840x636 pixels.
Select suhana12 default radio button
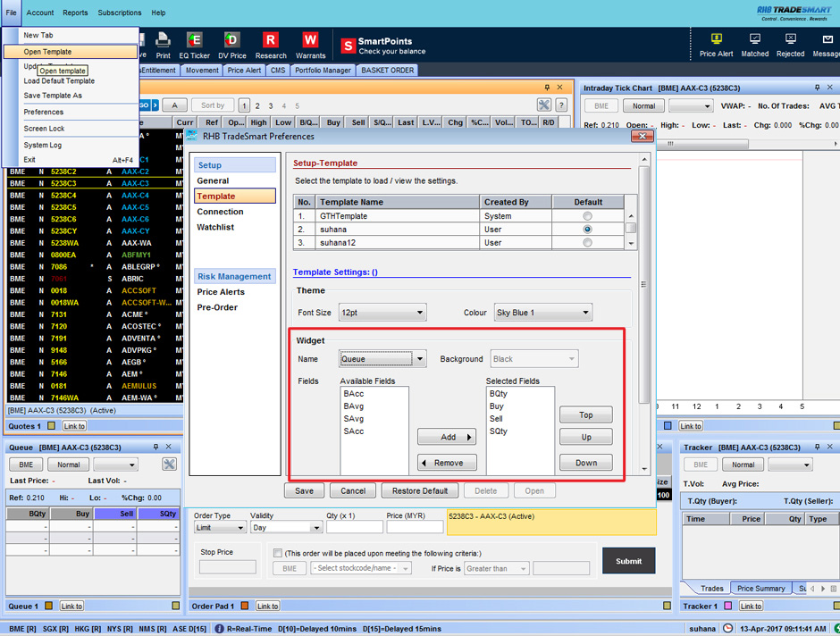coord(587,242)
